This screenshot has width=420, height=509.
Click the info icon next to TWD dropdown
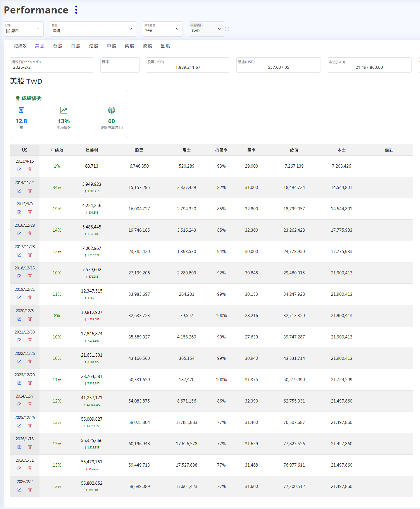227,29
